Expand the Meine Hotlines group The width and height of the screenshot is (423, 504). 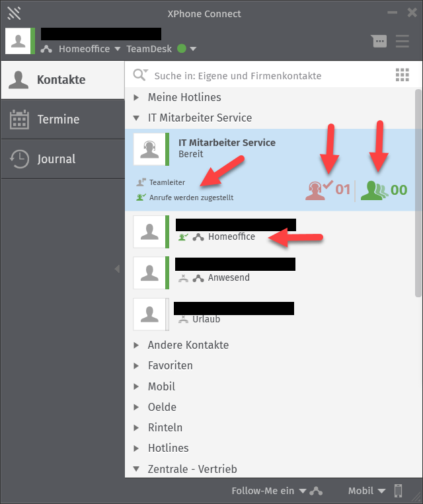(184, 97)
